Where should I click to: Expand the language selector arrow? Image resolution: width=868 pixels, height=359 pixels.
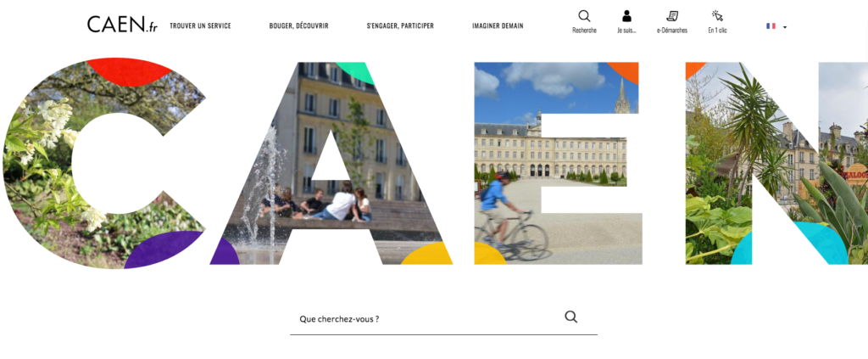point(785,26)
